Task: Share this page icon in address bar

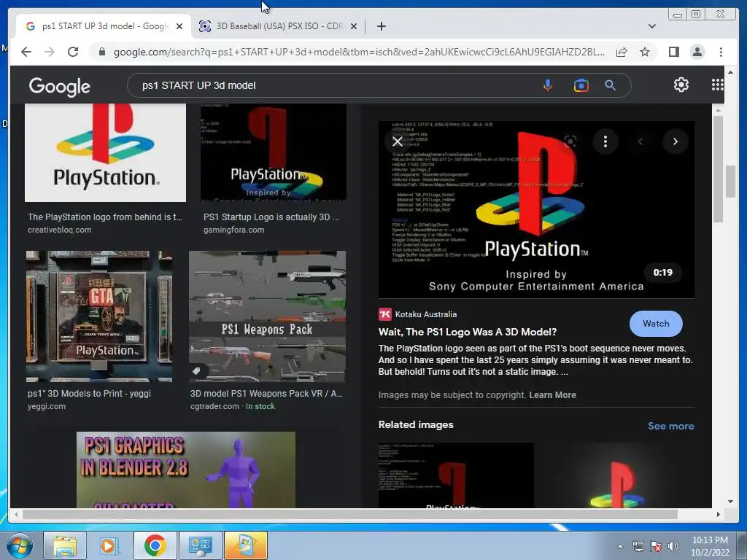Action: point(622,52)
